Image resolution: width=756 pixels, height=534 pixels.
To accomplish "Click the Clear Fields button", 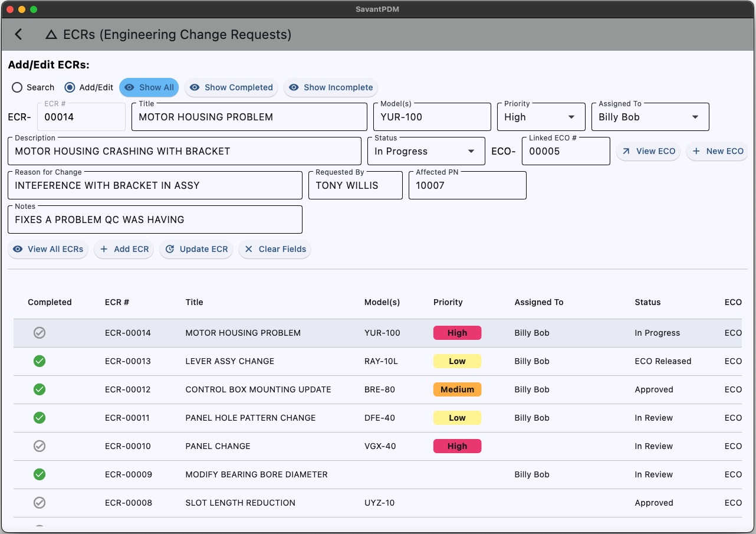I will point(275,249).
